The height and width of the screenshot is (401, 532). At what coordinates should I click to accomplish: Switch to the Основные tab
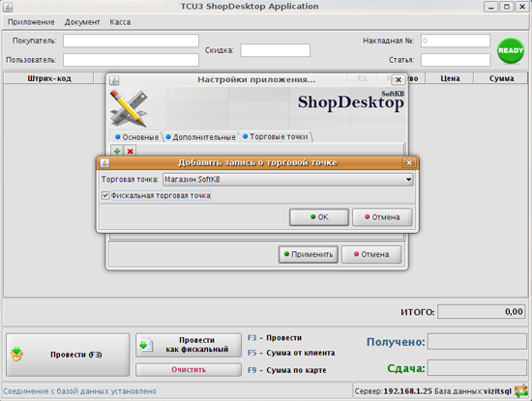pos(137,137)
